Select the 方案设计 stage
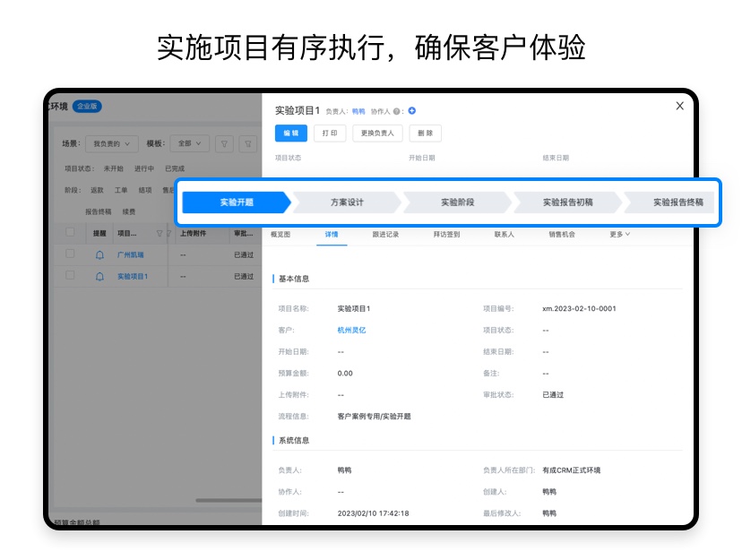This screenshot has height=560, width=742. (347, 202)
